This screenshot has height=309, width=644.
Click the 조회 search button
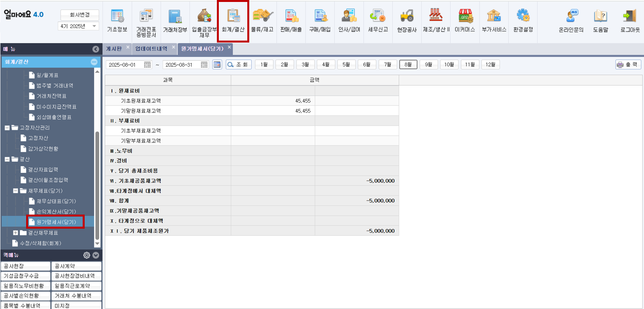pyautogui.click(x=239, y=65)
